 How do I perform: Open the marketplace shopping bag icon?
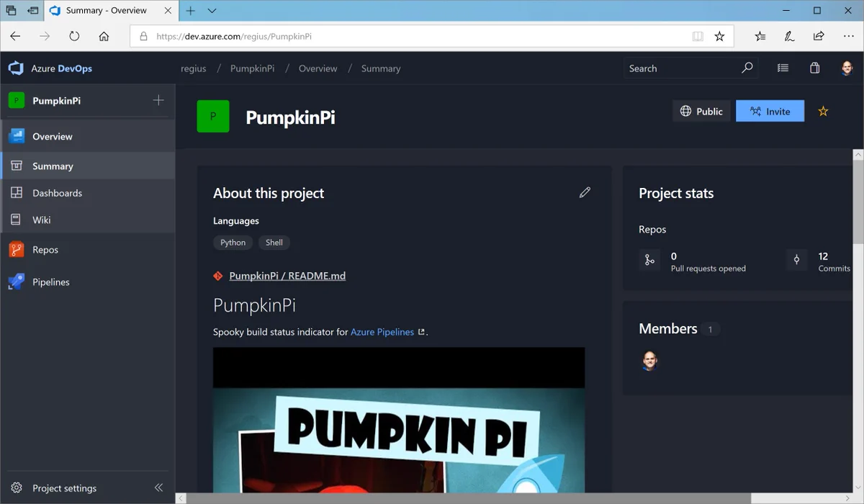[814, 68]
